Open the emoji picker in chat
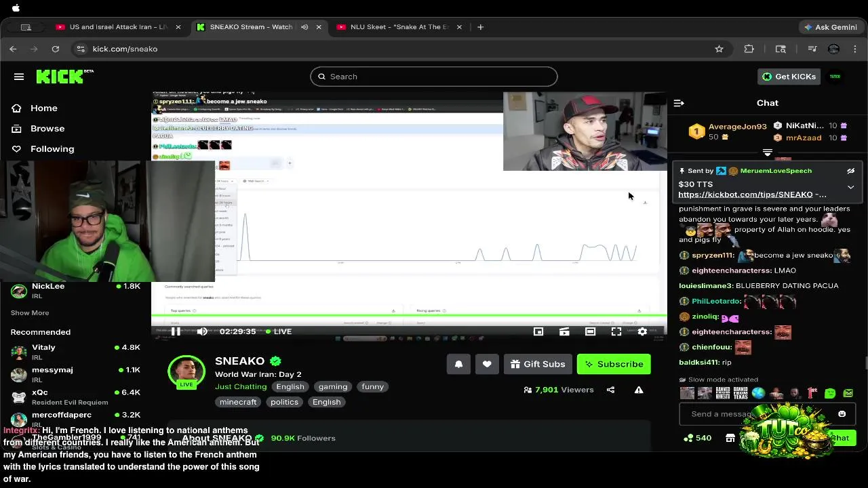868x488 pixels. coord(842,414)
